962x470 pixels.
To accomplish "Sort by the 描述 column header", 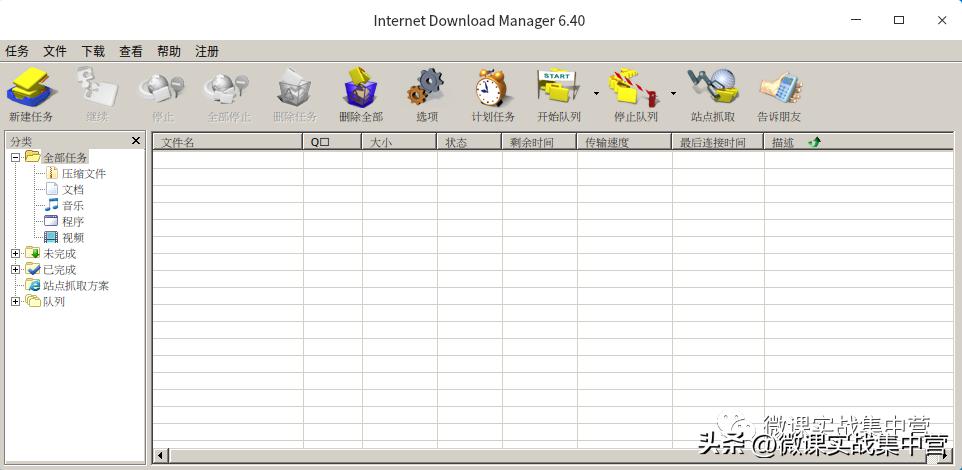I will tap(859, 142).
